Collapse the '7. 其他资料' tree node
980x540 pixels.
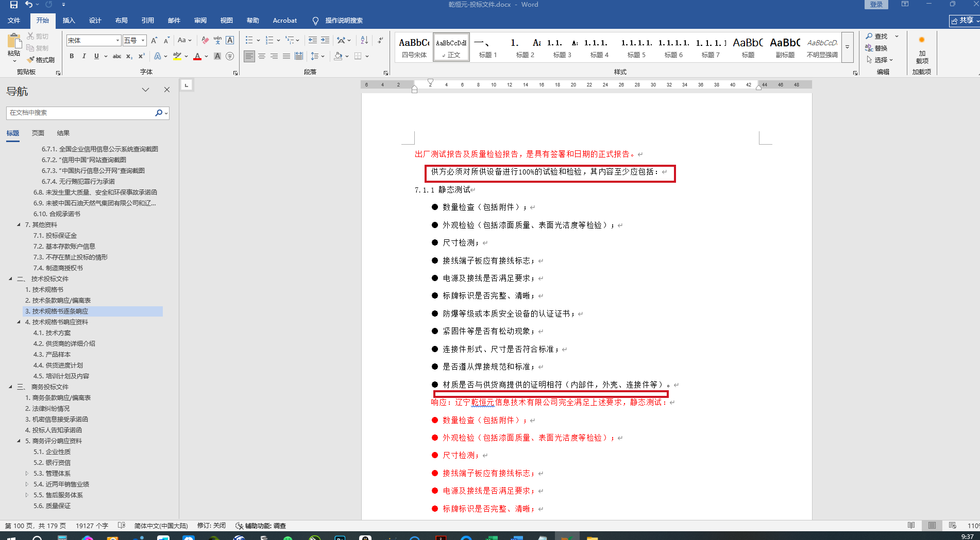coord(19,224)
